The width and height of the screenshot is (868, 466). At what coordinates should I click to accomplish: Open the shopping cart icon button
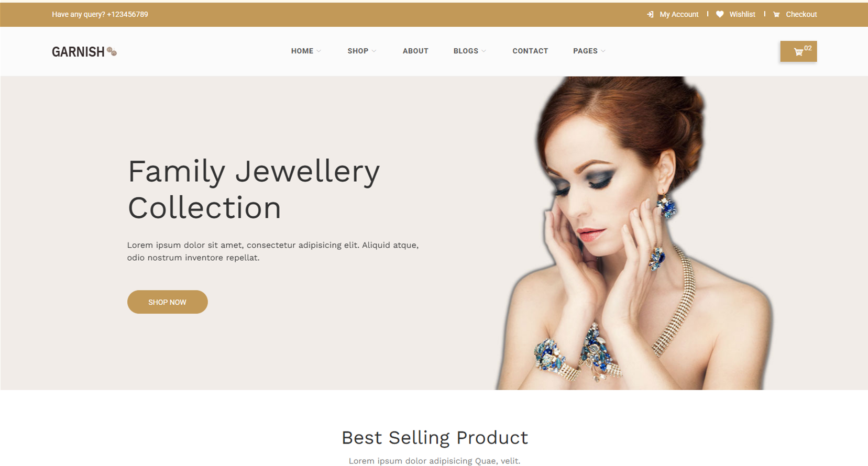click(x=798, y=51)
